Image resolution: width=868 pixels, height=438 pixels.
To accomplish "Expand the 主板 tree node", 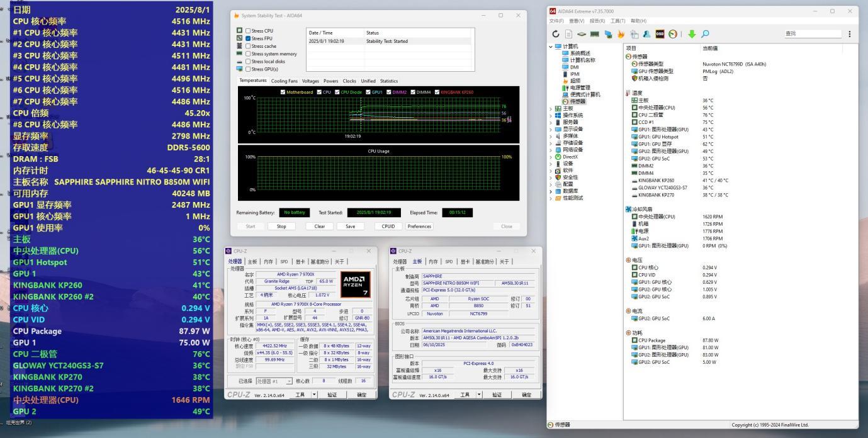I will tap(552, 108).
